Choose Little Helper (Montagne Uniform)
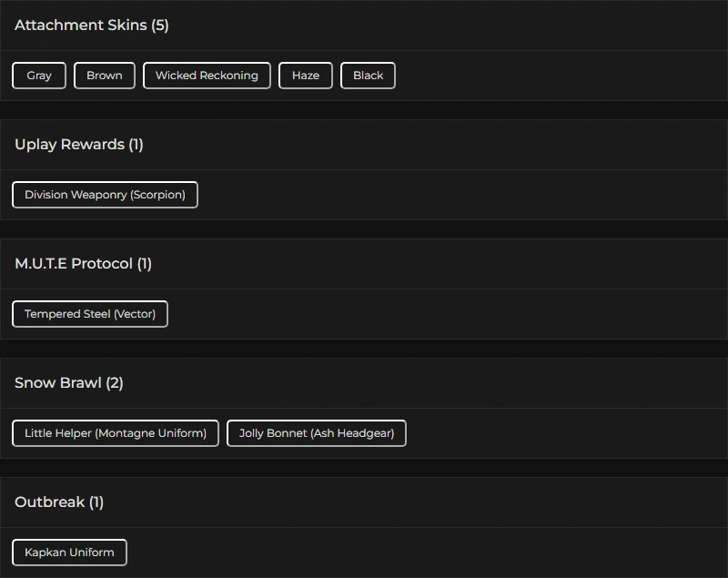This screenshot has width=728, height=578. coord(116,433)
